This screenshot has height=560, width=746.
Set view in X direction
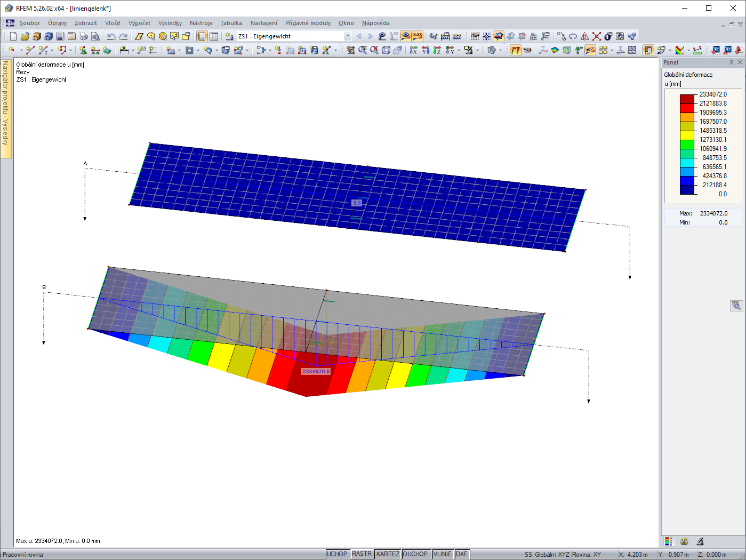coord(414,50)
